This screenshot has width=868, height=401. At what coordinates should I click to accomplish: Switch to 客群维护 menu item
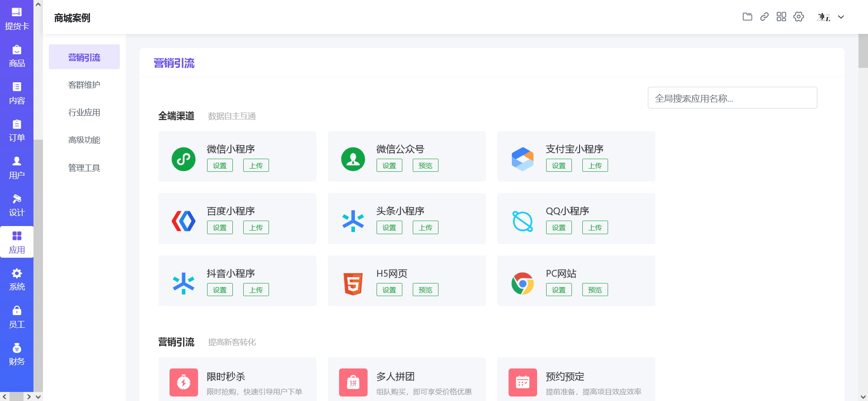point(84,85)
